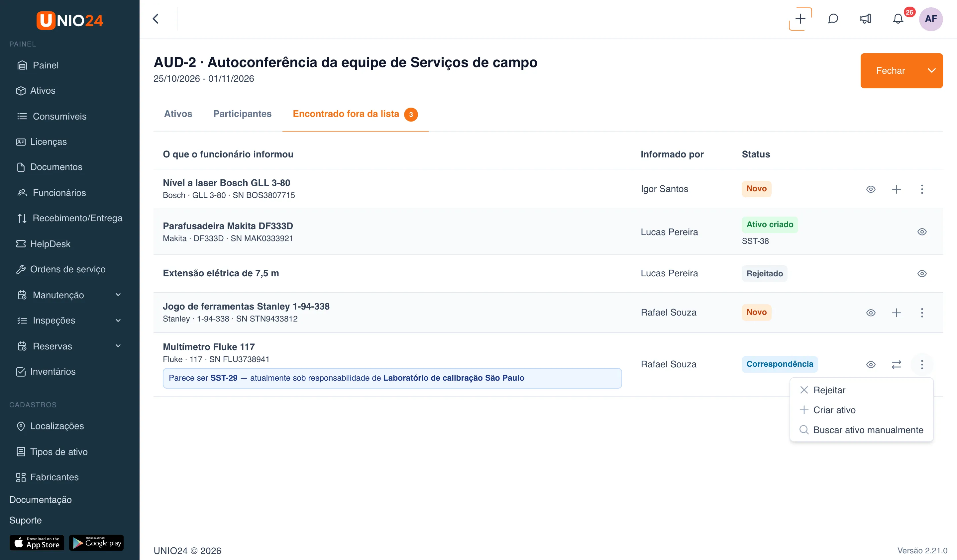The image size is (957, 560).
Task: Open three-dot menu for Nível a laser Bosch row
Action: coord(922,189)
